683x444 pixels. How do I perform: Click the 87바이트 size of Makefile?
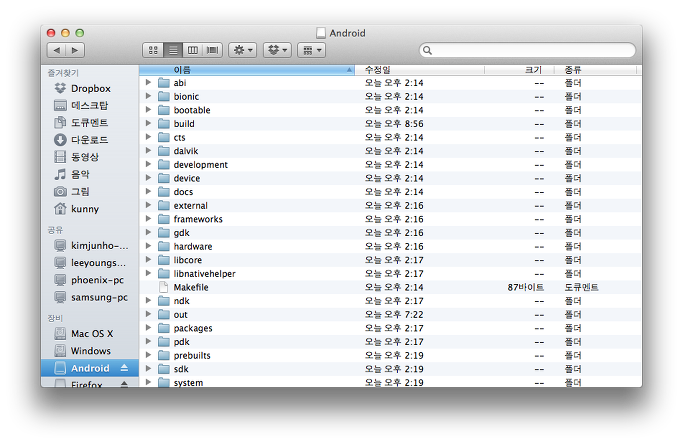pos(526,287)
